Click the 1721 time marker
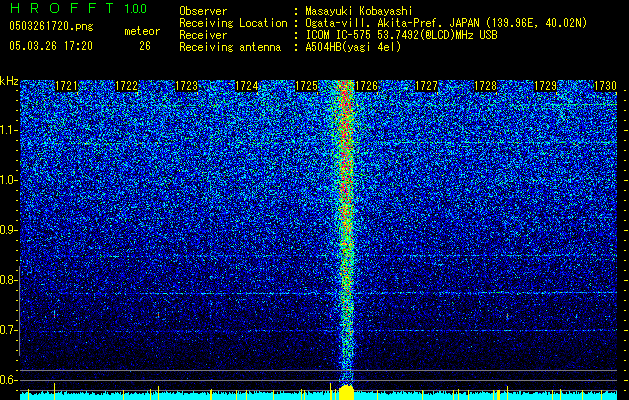The image size is (629, 400). pyautogui.click(x=66, y=86)
